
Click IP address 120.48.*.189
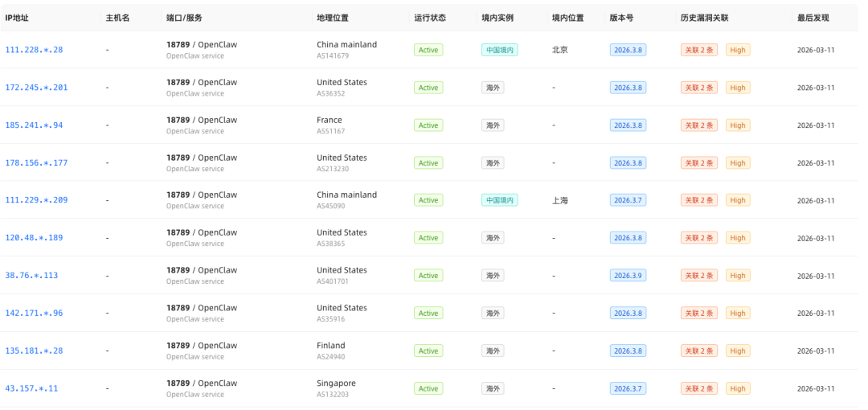click(34, 238)
